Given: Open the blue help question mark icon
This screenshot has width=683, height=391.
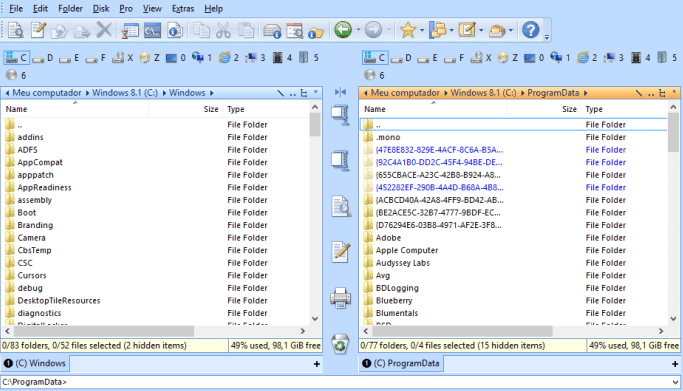Looking at the screenshot, I should [531, 30].
